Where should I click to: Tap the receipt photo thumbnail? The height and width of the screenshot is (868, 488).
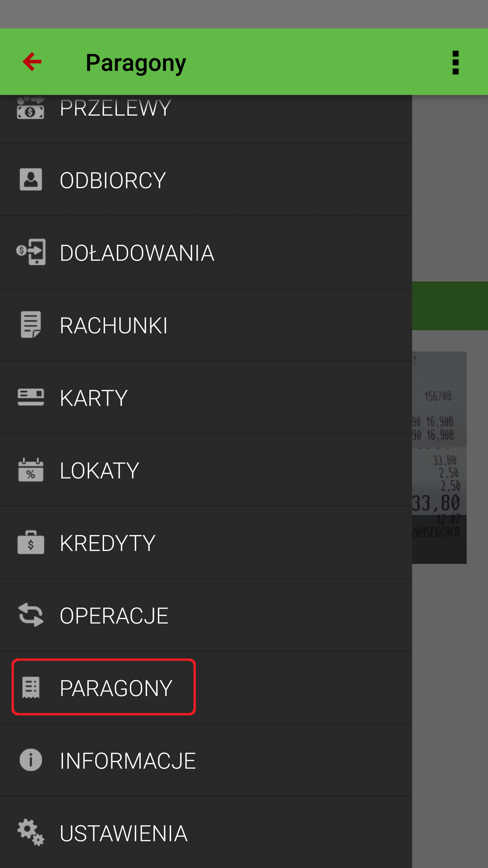click(439, 458)
